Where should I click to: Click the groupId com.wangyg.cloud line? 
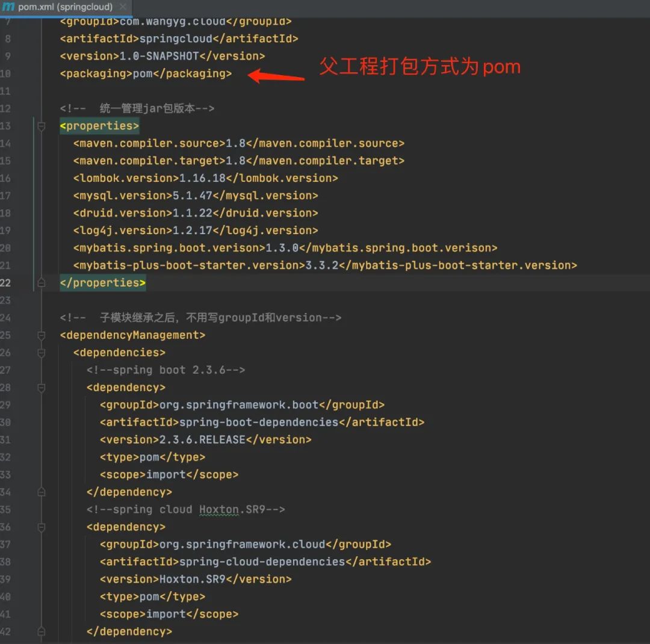176,22
